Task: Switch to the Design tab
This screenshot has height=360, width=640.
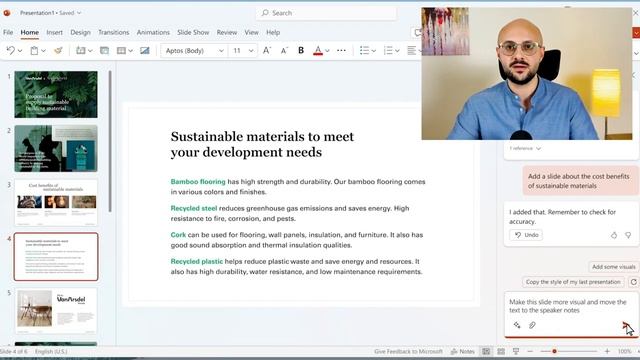Action: click(80, 32)
